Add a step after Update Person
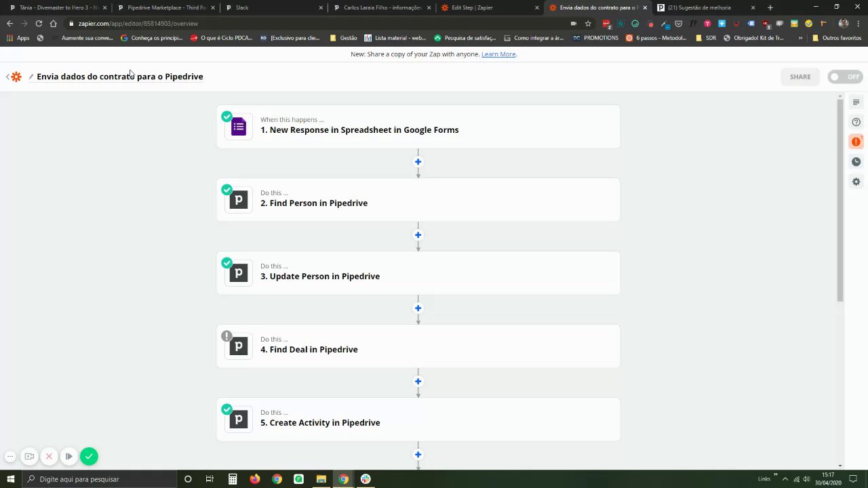Image resolution: width=868 pixels, height=488 pixels. coord(418,308)
